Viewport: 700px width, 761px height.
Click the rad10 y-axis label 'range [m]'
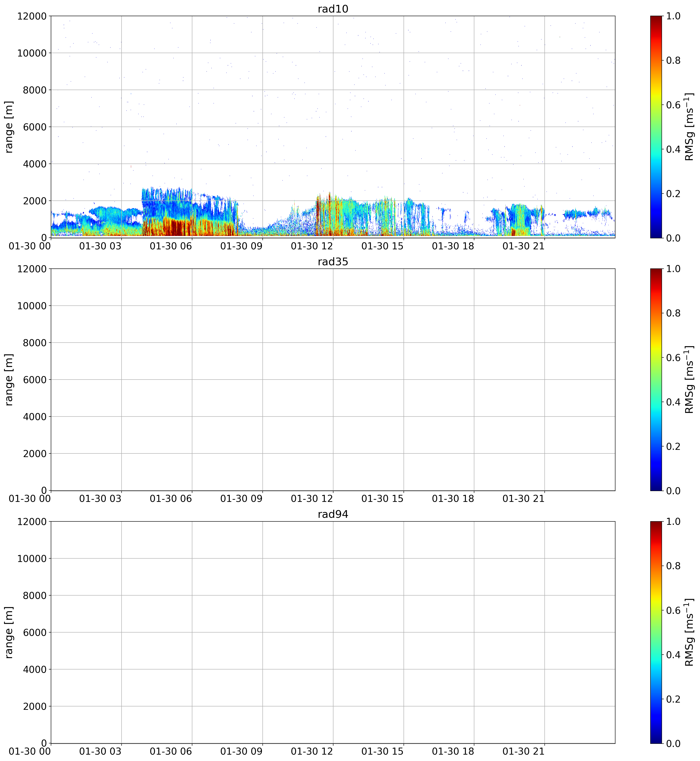click(9, 127)
